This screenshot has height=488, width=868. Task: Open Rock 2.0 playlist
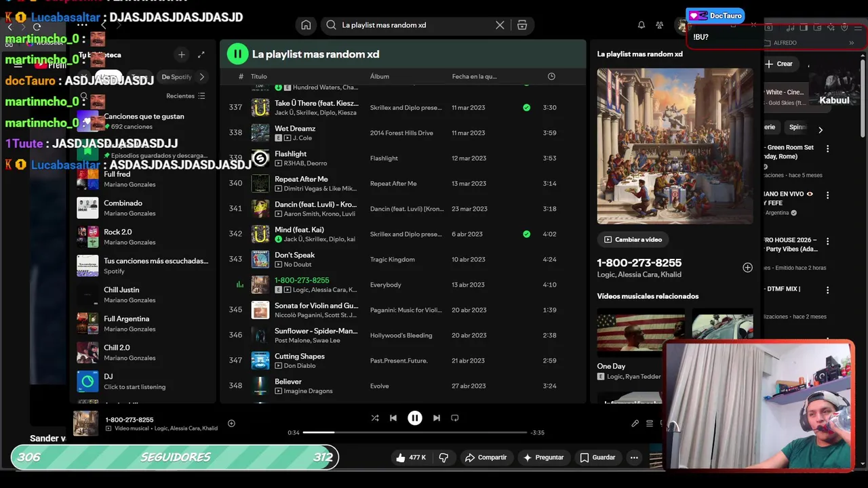[142, 237]
